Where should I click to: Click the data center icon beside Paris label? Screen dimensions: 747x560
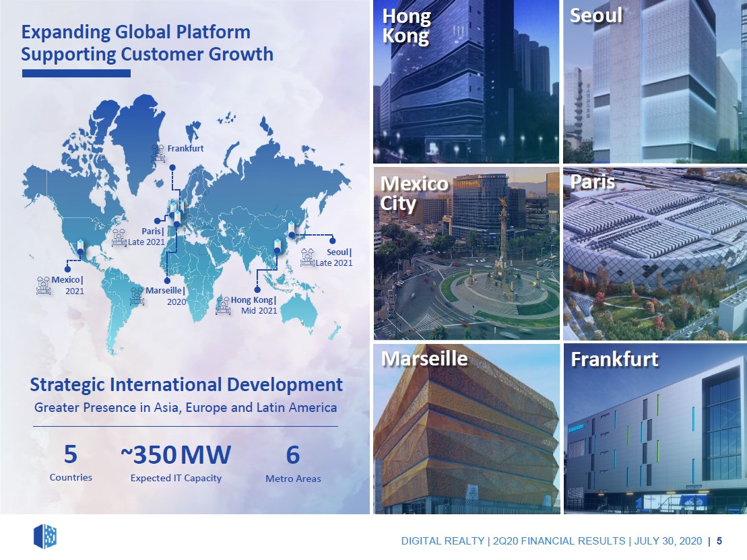pyautogui.click(x=119, y=237)
